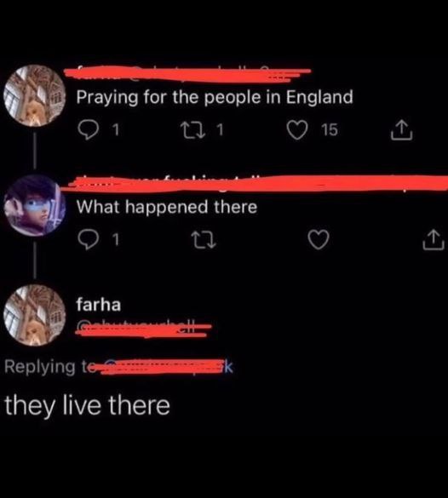
Task: Reply to the 'What happened there' tweet
Action: coord(88,240)
